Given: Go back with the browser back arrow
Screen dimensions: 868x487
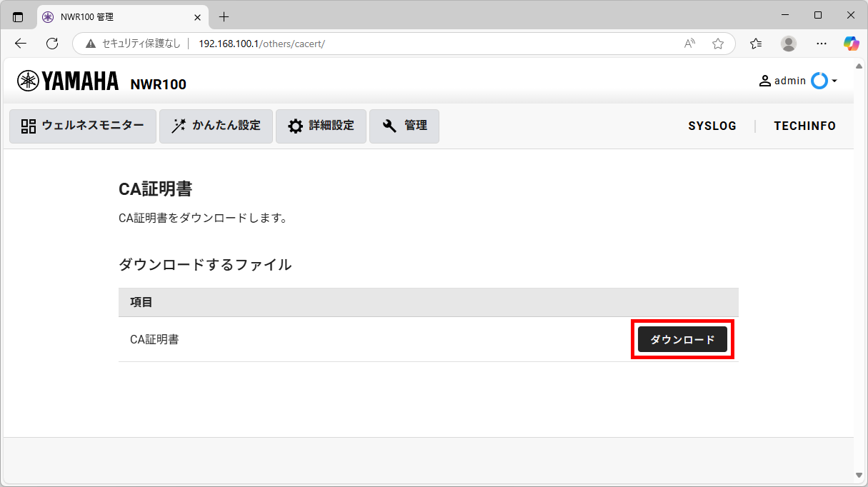Looking at the screenshot, I should tap(20, 44).
